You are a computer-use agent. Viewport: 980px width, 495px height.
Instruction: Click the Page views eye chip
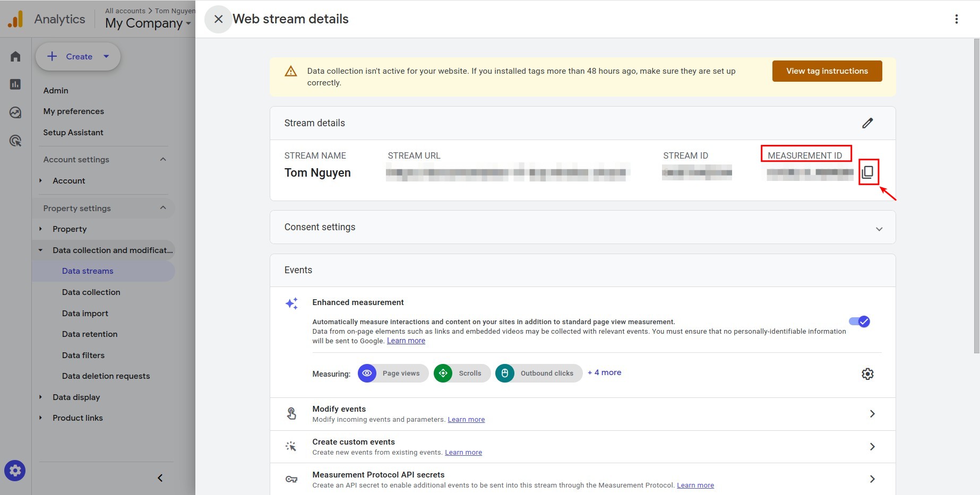pos(393,374)
